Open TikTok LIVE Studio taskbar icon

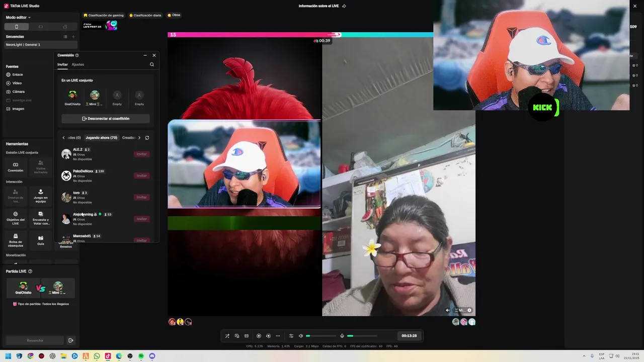coord(108,356)
